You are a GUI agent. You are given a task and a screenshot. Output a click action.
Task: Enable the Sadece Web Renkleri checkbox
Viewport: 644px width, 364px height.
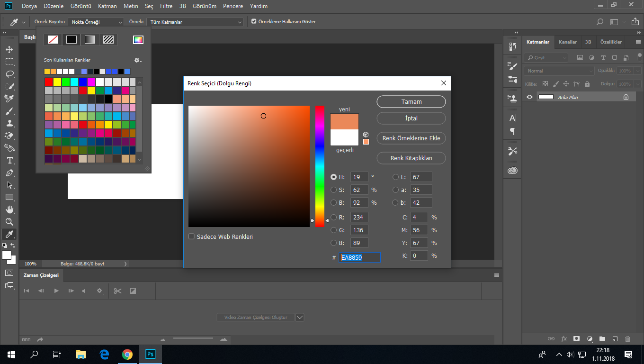tap(191, 237)
